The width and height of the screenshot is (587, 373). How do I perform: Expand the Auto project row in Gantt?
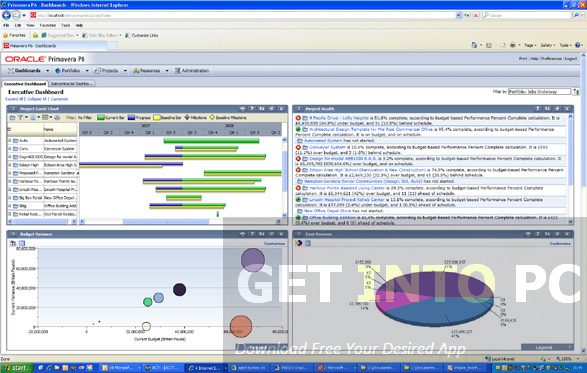pos(10,140)
